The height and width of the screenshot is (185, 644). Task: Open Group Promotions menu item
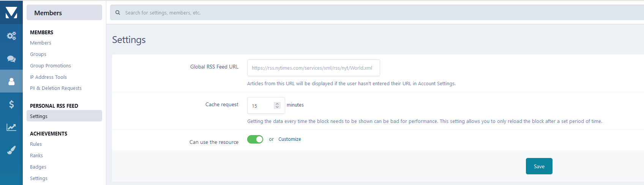click(51, 66)
